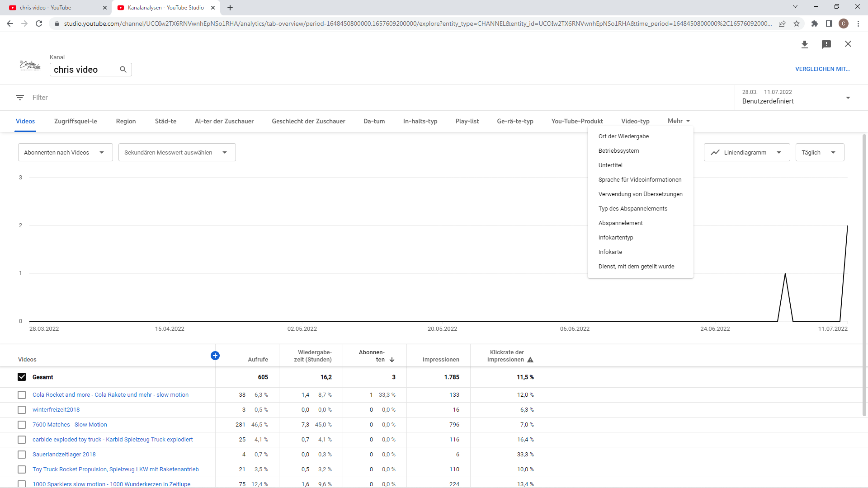
Task: Select Betriebssystem from the Mehr menu
Action: click(618, 151)
